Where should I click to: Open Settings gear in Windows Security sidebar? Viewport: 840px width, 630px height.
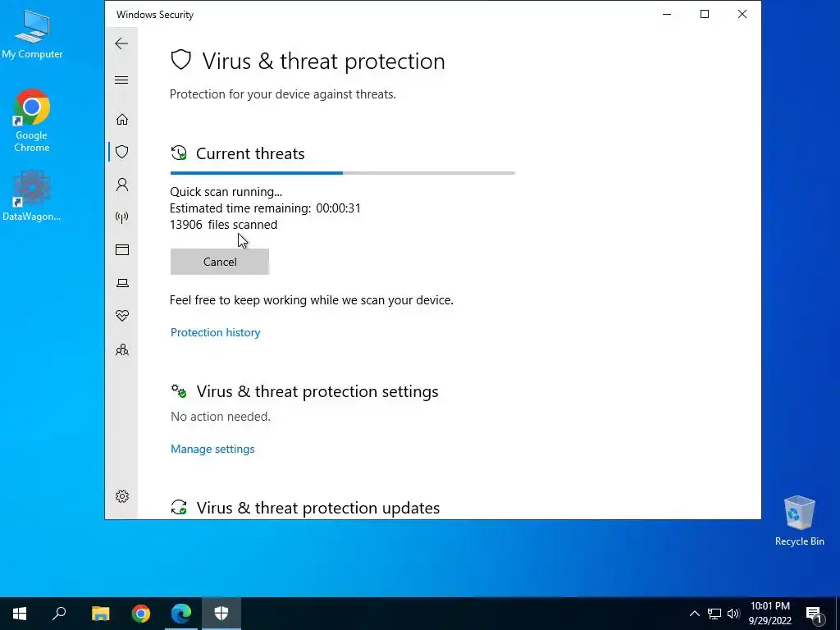point(122,496)
